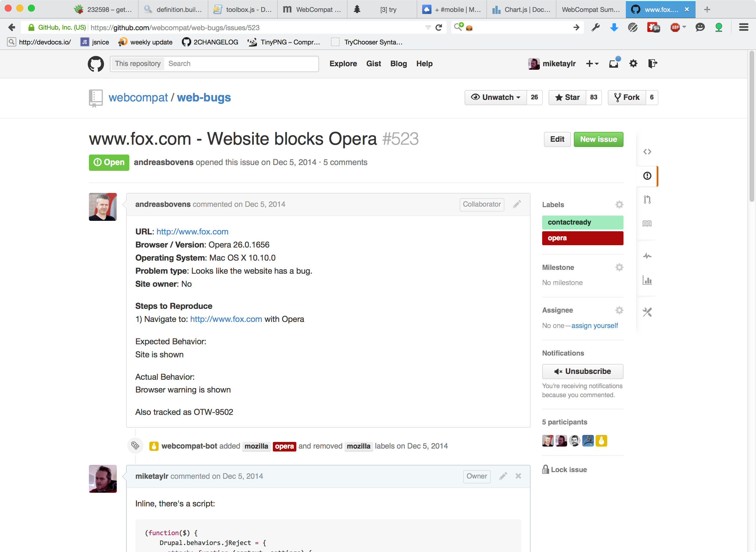Open the Wiki book icon

click(x=647, y=223)
